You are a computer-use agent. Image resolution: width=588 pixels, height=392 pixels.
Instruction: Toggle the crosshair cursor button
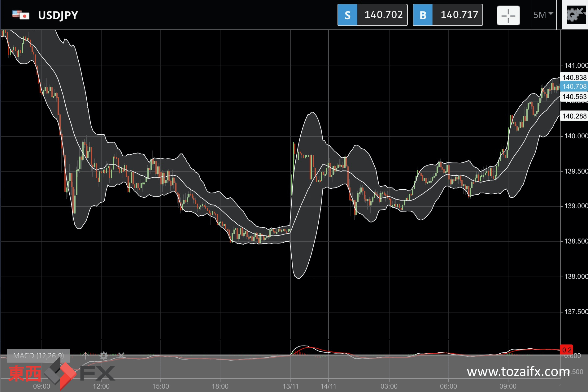click(x=508, y=15)
